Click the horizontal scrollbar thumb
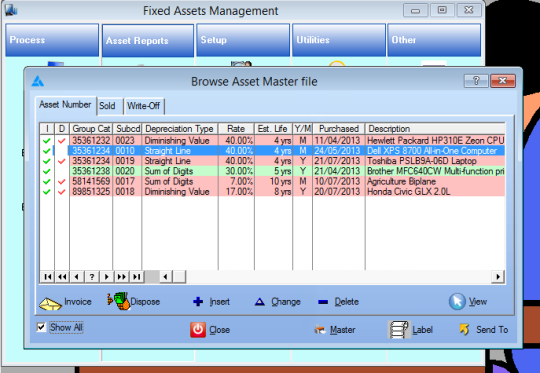This screenshot has height=373, width=540. point(179,277)
